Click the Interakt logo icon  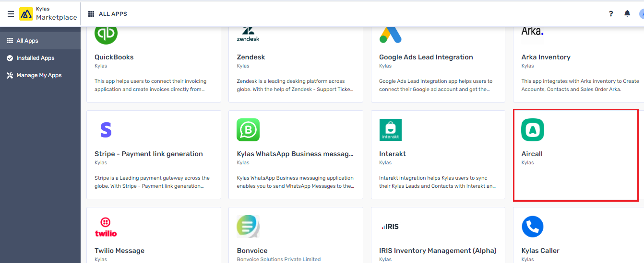[390, 130]
